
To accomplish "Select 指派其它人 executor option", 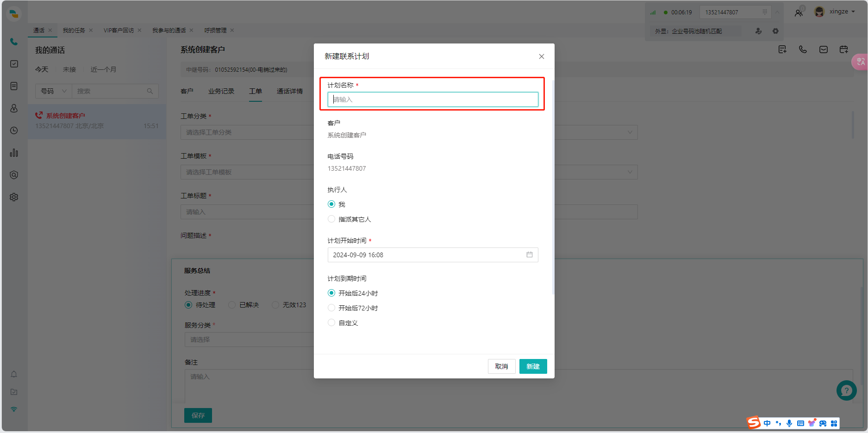I will tap(350, 219).
